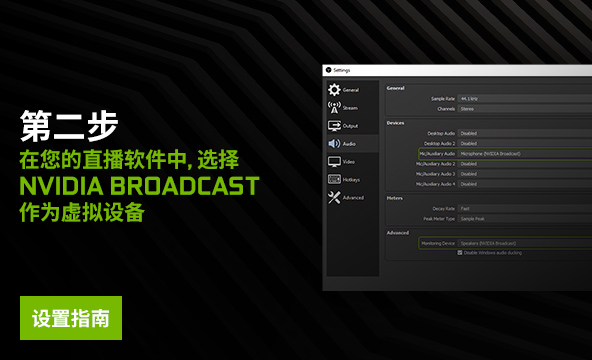Open the Desktop Audio 2 dropdown
Viewport: 592px width, 360px height.
click(525, 143)
